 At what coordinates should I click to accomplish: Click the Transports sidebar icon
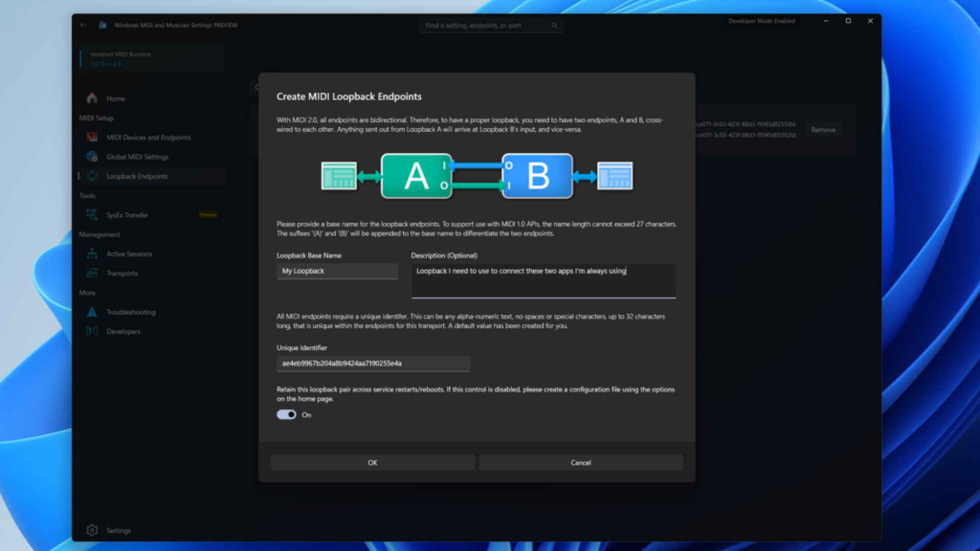tap(92, 273)
